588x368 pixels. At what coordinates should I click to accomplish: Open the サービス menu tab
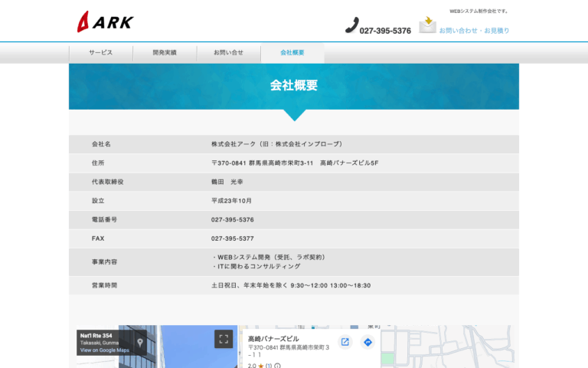tap(101, 53)
